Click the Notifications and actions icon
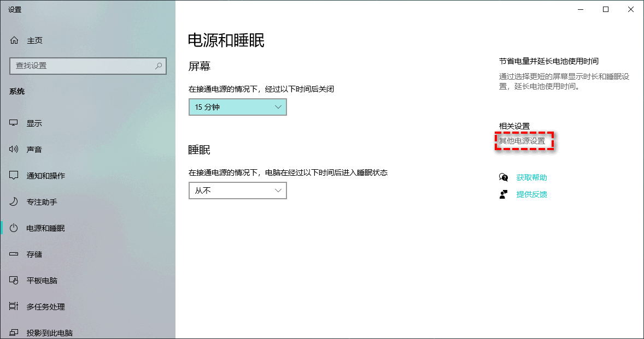This screenshot has width=644, height=339. point(14,176)
